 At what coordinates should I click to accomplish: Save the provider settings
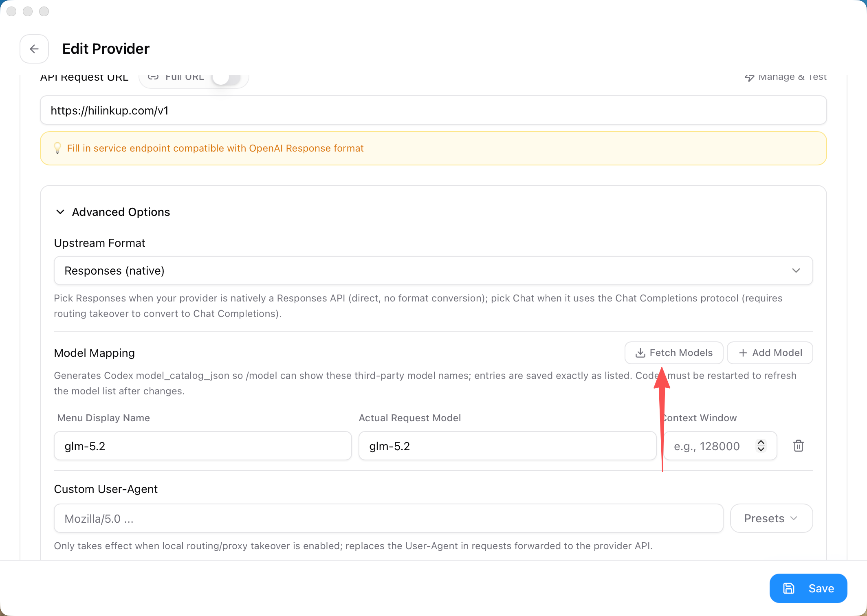coord(808,588)
